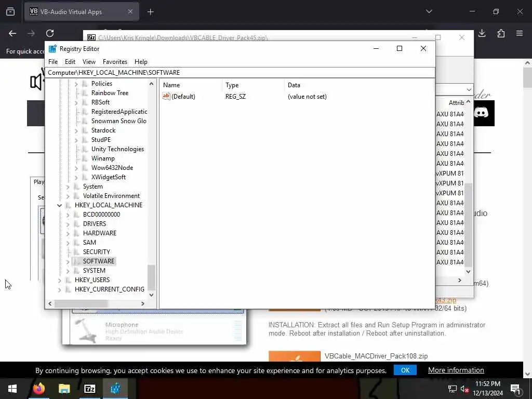Image resolution: width=532 pixels, height=399 pixels.
Task: Reload the browser page
Action: [50, 33]
